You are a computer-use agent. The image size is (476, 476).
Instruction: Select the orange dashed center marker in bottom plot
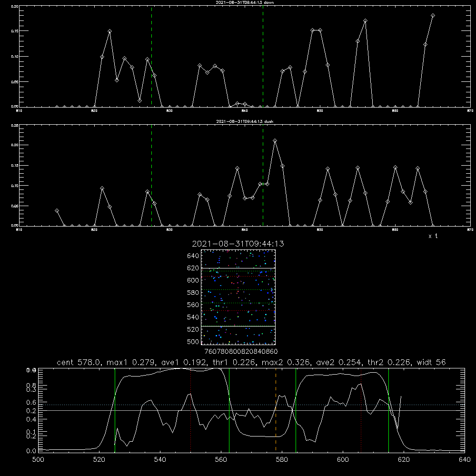click(276, 410)
